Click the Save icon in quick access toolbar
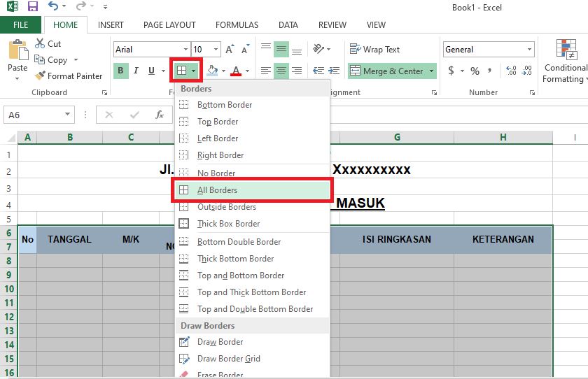The height and width of the screenshot is (379, 588). [33, 6]
